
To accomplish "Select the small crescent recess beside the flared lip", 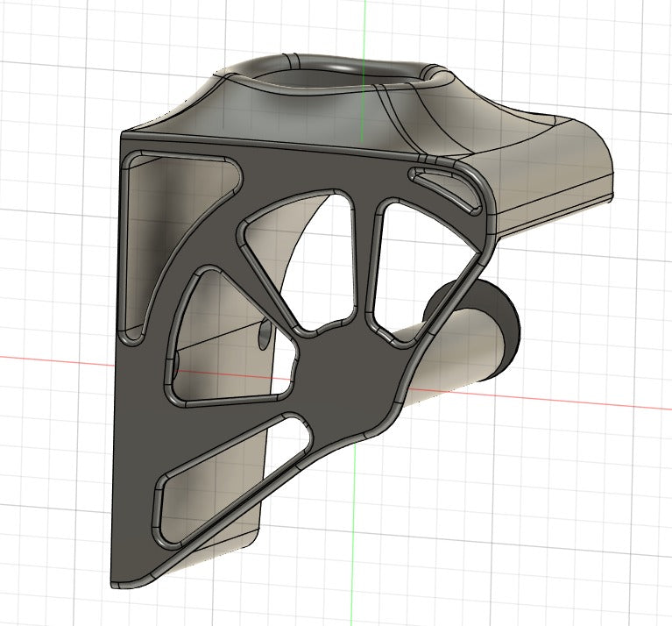I will 446,185.
